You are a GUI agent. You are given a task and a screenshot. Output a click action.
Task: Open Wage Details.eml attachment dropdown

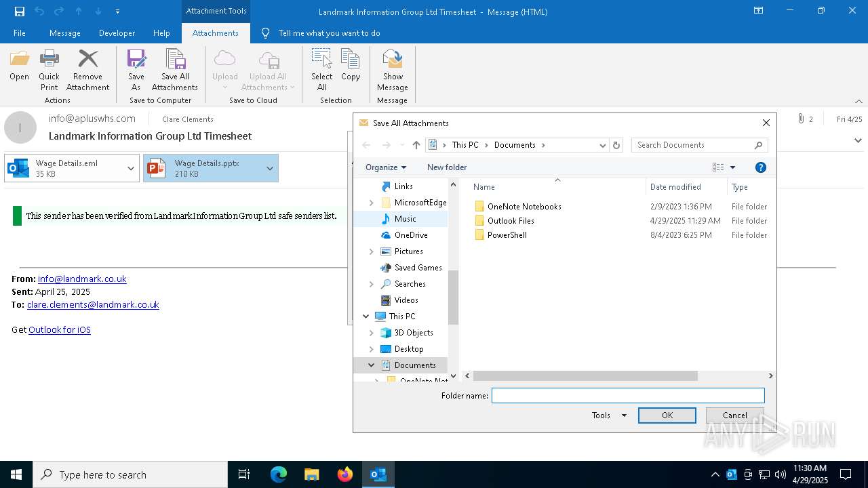(131, 168)
